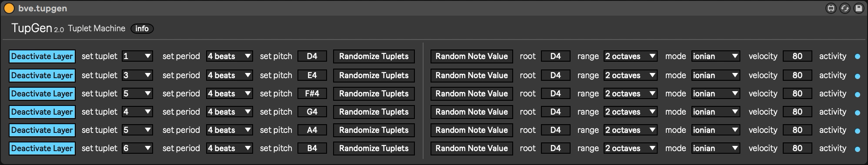Click Randomize Tuplets on the G4 row

[x=374, y=112]
